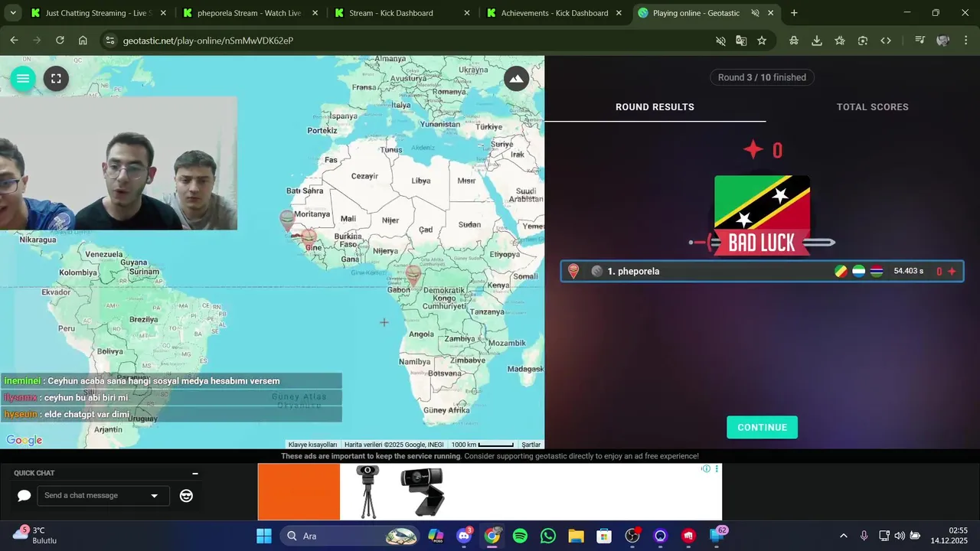Image resolution: width=980 pixels, height=551 pixels.
Task: Open the browser downloads icon
Action: point(817,41)
